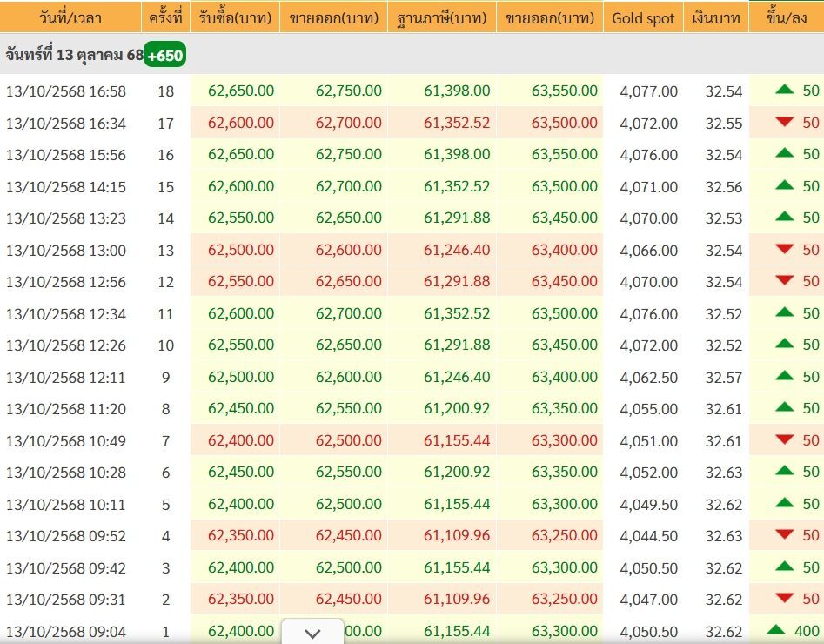Click the up arrow in the 12:11 row
The image size is (824, 644).
click(x=785, y=376)
